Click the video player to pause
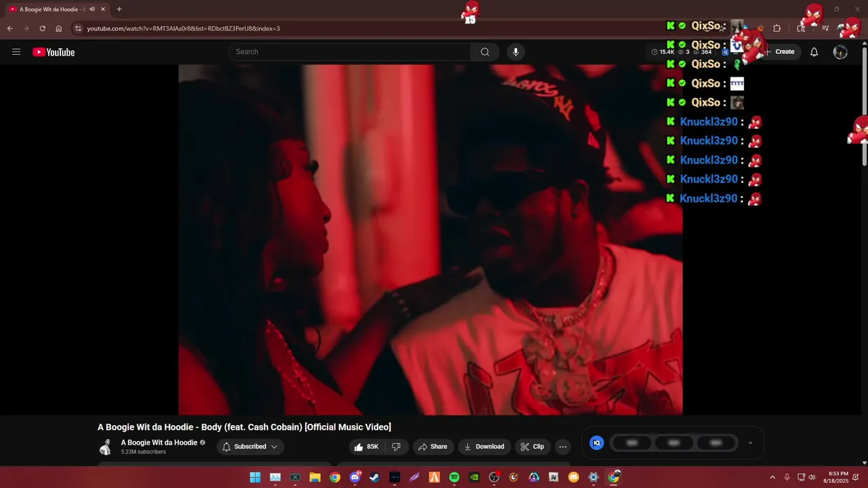The height and width of the screenshot is (488, 868). (x=430, y=239)
